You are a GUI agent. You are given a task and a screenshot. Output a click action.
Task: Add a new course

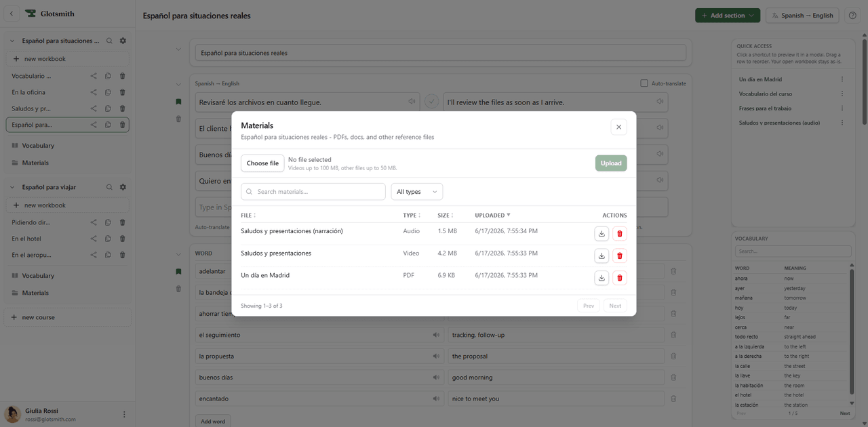point(67,317)
